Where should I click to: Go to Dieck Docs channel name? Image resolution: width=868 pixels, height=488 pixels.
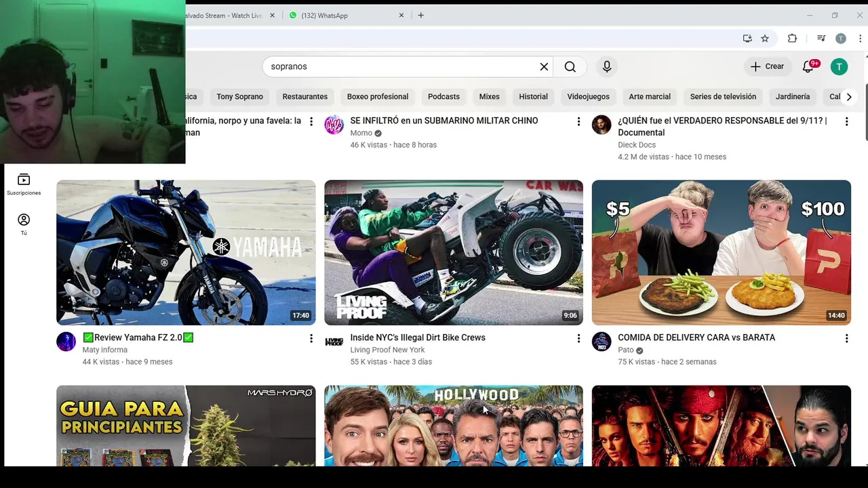637,145
